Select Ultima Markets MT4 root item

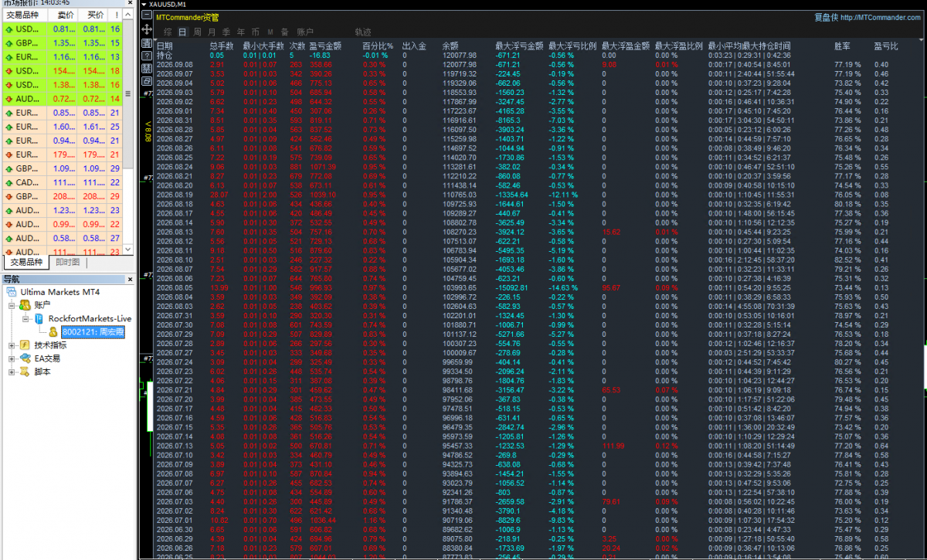[59, 292]
